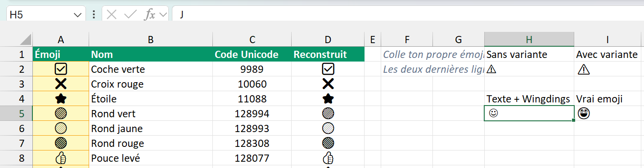Select the cross emoji in column A
644x168 pixels.
click(x=61, y=84)
